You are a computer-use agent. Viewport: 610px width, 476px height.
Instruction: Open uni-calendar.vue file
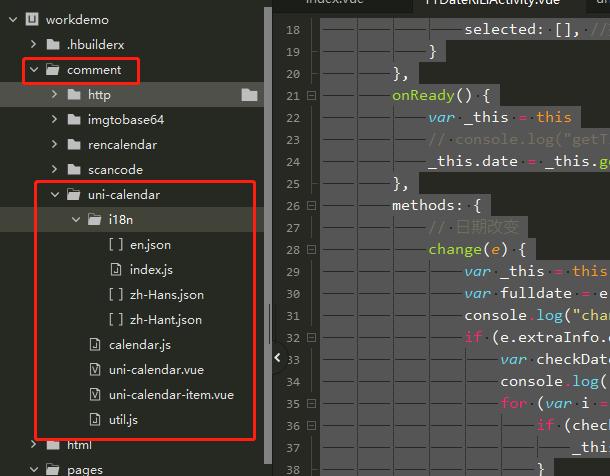pyautogui.click(x=156, y=370)
